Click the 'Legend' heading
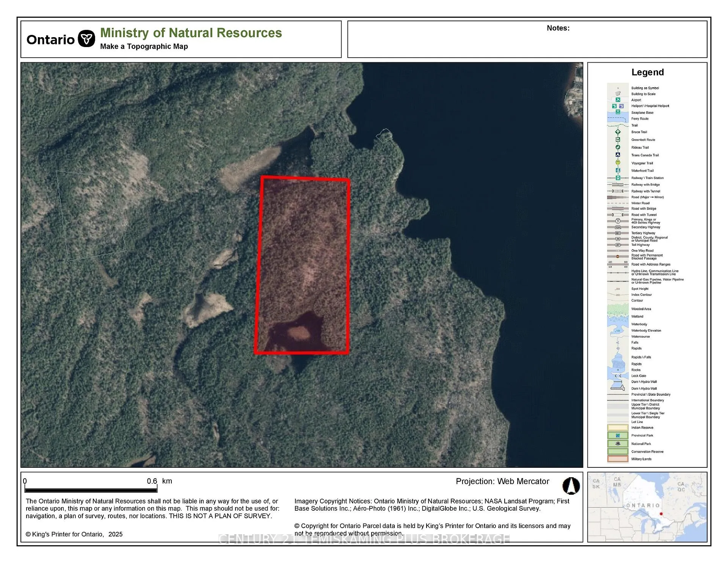This screenshot has height=563, width=728. [648, 72]
